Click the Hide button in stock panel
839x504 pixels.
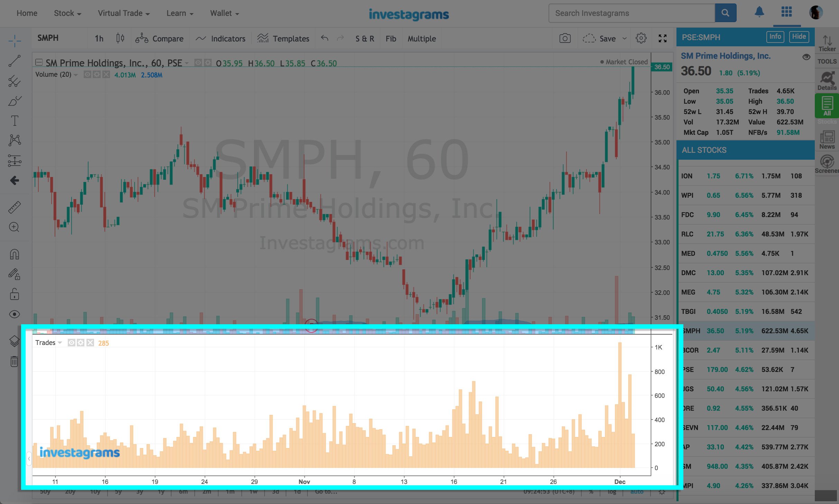pyautogui.click(x=799, y=37)
